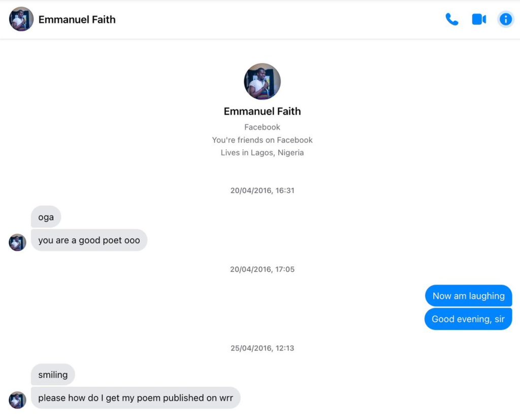Open conversation information panel
The image size is (520, 420).
click(x=506, y=19)
